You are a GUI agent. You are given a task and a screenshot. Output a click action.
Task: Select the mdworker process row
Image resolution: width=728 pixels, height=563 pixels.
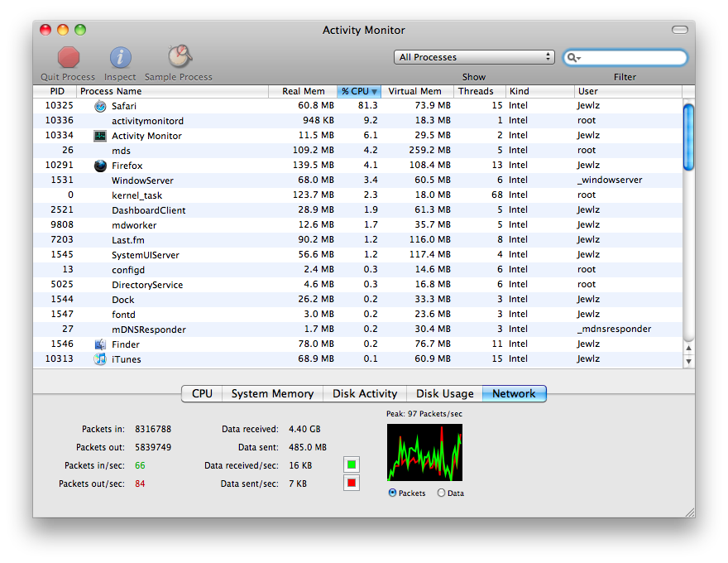[358, 225]
